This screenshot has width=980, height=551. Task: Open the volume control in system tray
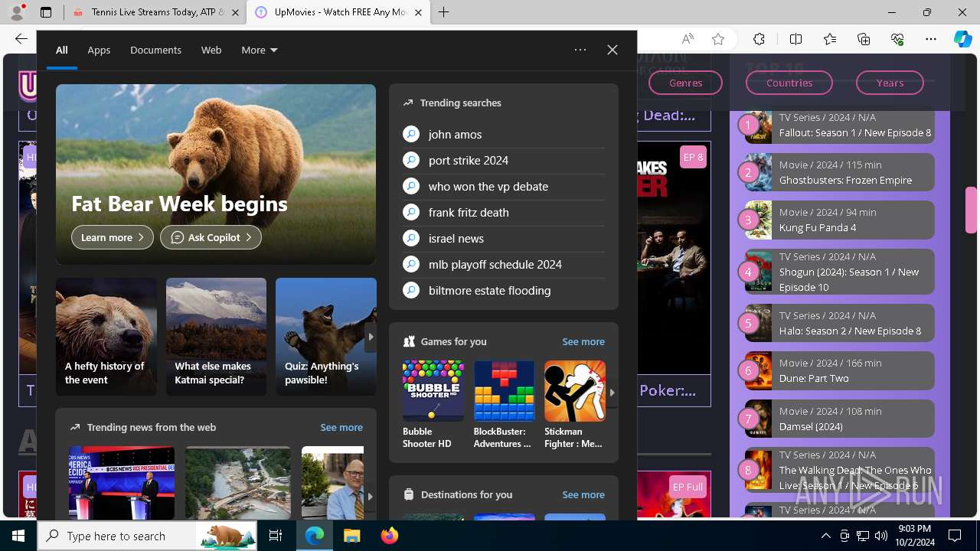(x=881, y=536)
